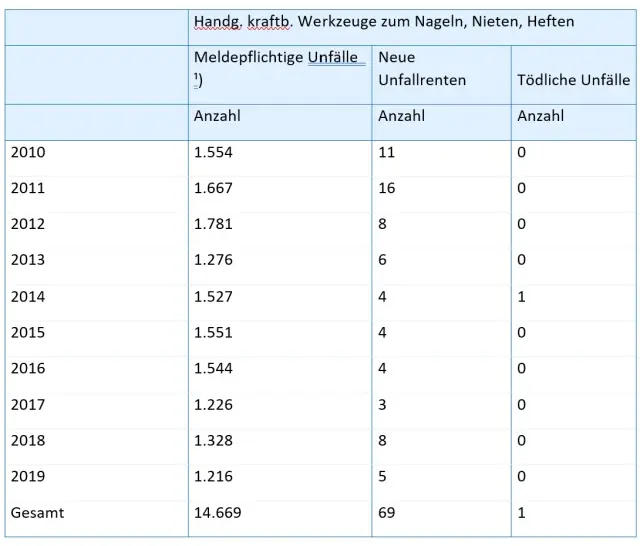
Task: Click the 2012 accidents cell 1.781
Action: (213, 224)
